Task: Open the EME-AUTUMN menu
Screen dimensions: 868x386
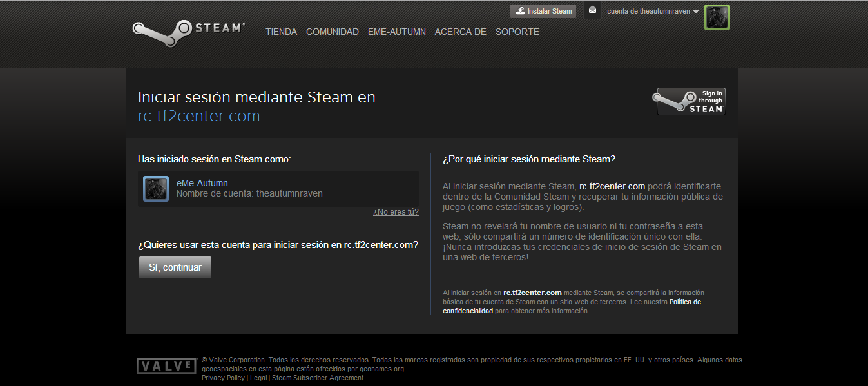Action: pyautogui.click(x=397, y=32)
